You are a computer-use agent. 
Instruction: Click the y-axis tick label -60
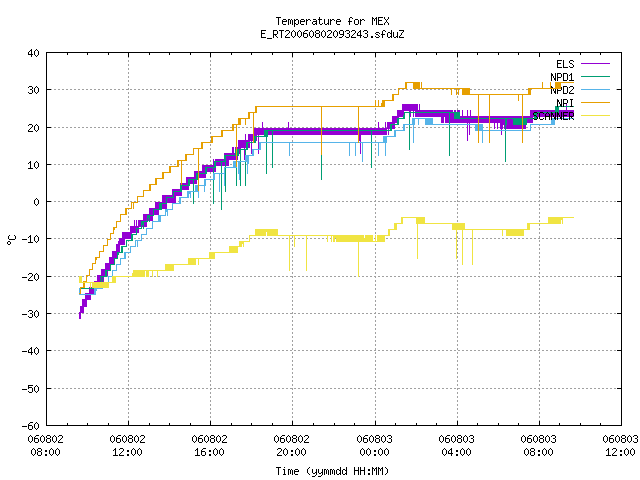[x=31, y=426]
